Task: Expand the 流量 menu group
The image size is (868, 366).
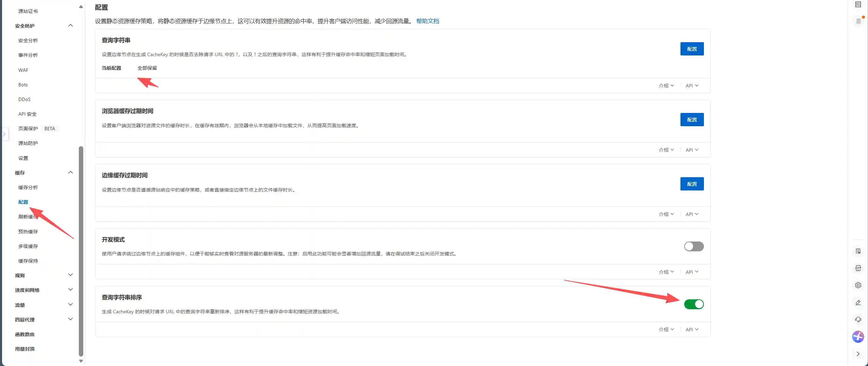Action: 70,304
